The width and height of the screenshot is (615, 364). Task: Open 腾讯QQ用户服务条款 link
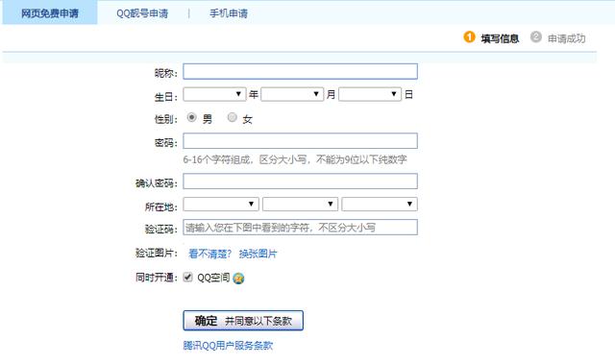click(x=228, y=345)
